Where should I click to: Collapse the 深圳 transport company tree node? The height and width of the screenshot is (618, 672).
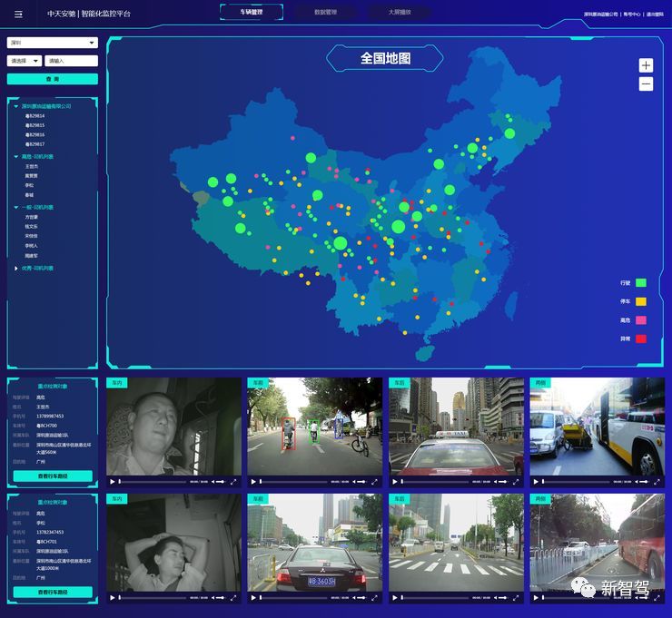(x=16, y=106)
